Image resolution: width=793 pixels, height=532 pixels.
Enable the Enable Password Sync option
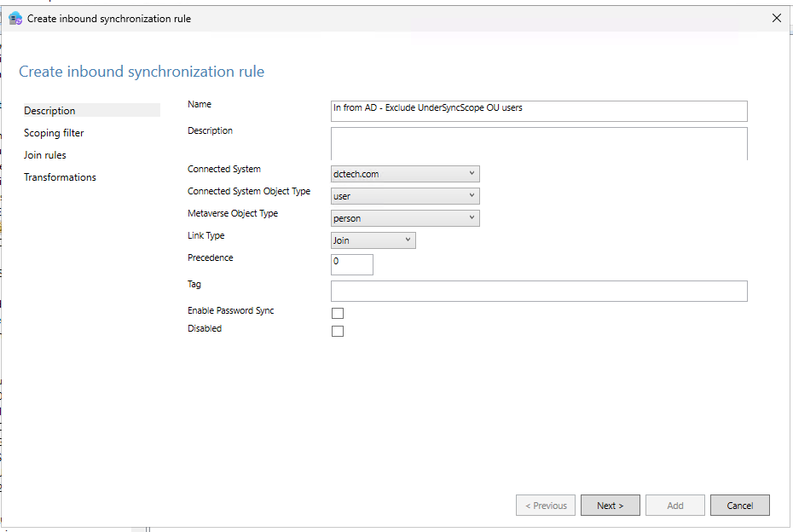point(338,313)
